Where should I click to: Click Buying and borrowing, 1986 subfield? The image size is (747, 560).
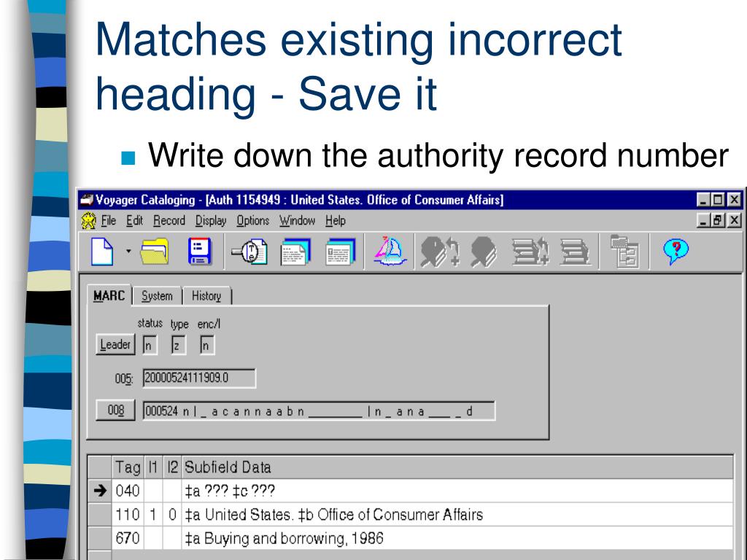[x=457, y=538]
